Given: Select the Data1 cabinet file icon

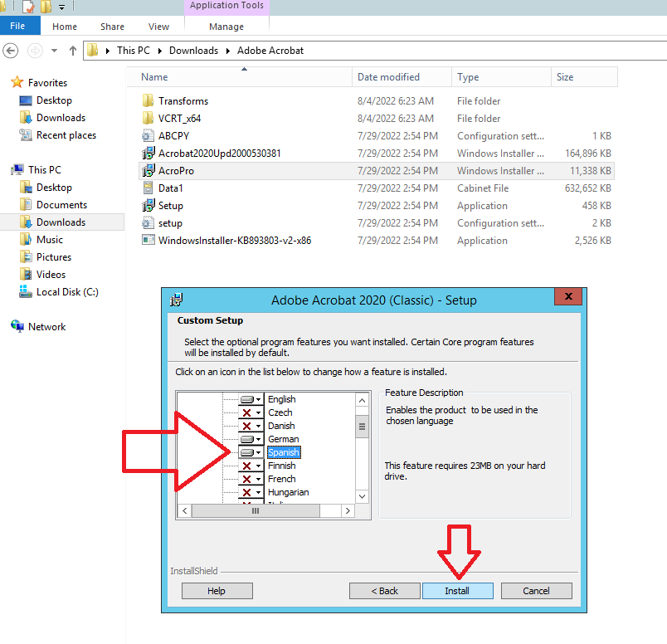Looking at the screenshot, I should tap(148, 188).
